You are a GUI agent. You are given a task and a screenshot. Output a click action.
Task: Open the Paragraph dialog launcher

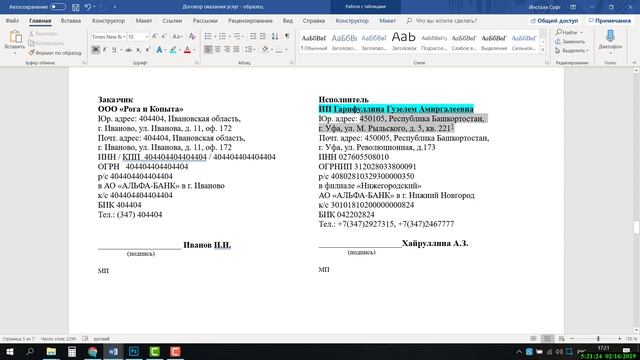(292, 63)
